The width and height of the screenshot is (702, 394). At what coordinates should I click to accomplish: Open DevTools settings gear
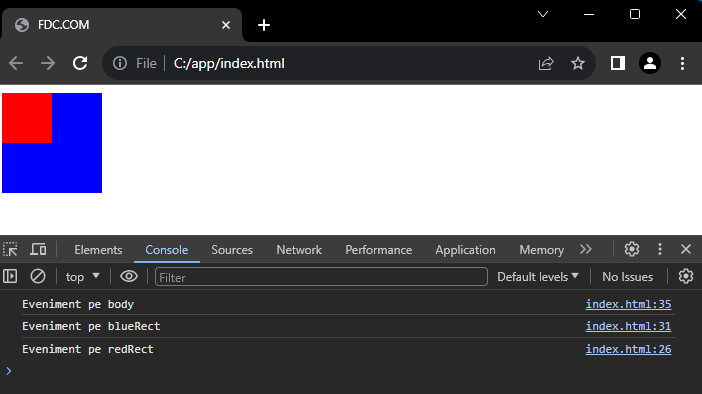[x=632, y=249]
